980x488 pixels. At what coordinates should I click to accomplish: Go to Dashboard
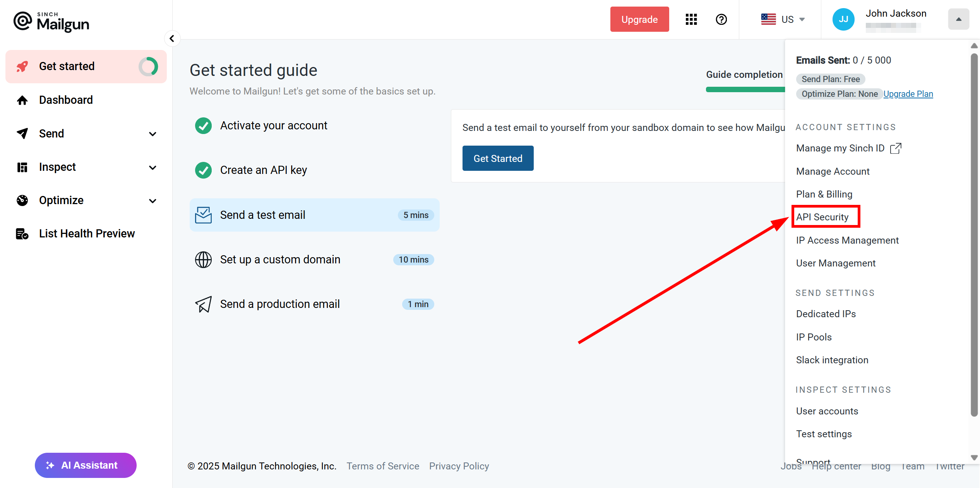pos(86,100)
